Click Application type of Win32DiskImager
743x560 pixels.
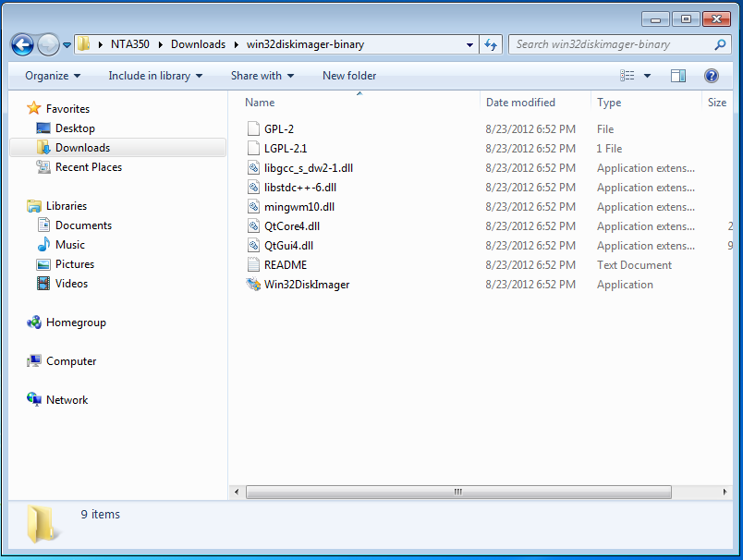tap(625, 285)
